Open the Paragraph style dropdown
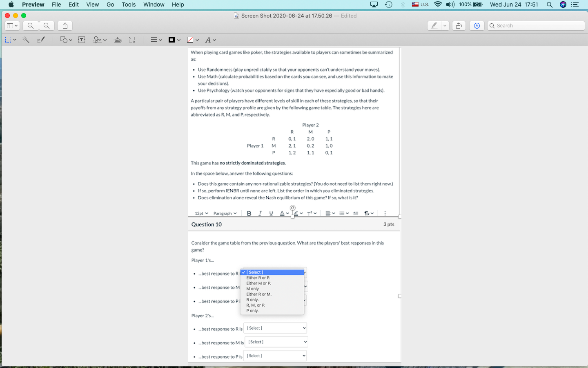The width and height of the screenshot is (588, 368). pyautogui.click(x=225, y=213)
